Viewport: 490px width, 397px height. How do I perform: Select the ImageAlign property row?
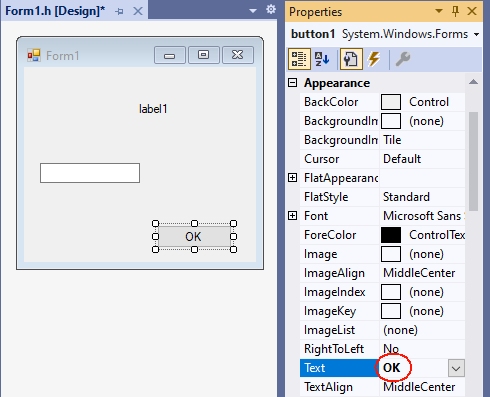pos(382,273)
